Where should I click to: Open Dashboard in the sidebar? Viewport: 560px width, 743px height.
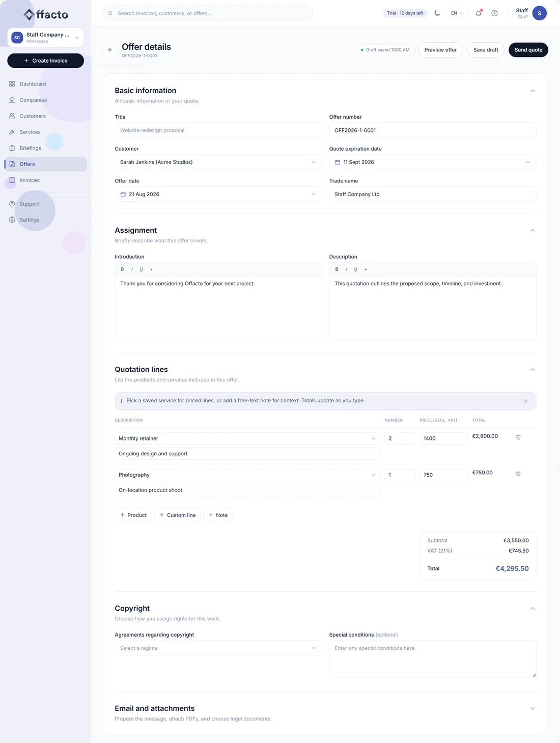point(46,84)
